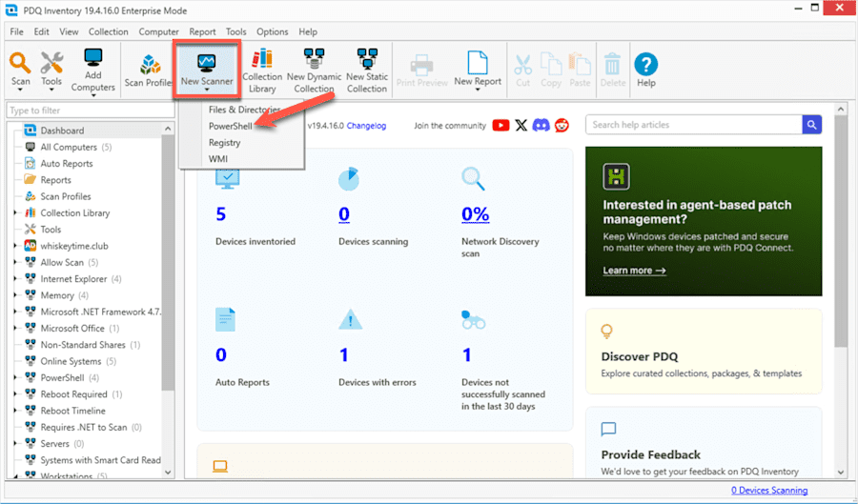Open the Provide Feedback card
The height and width of the screenshot is (504, 858).
(x=704, y=443)
